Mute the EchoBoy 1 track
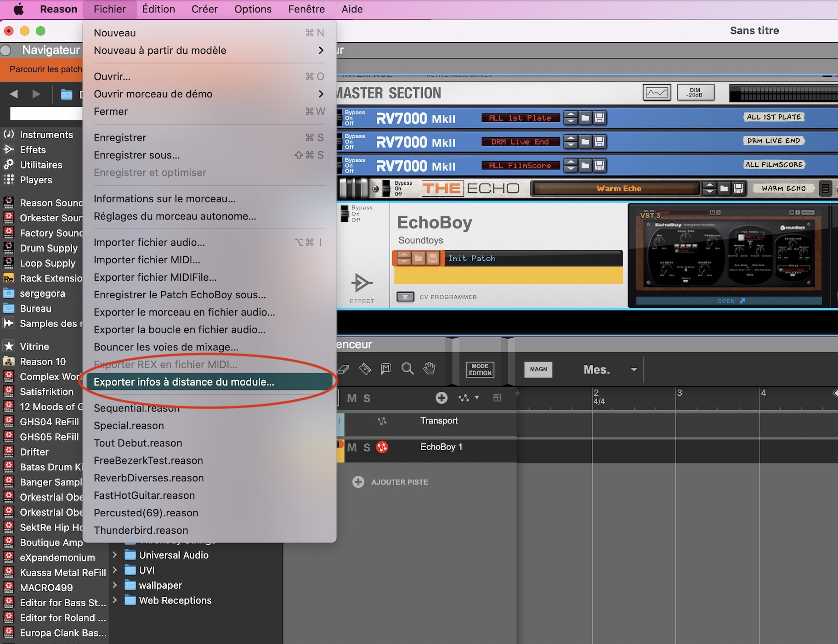838x644 pixels. (x=352, y=447)
